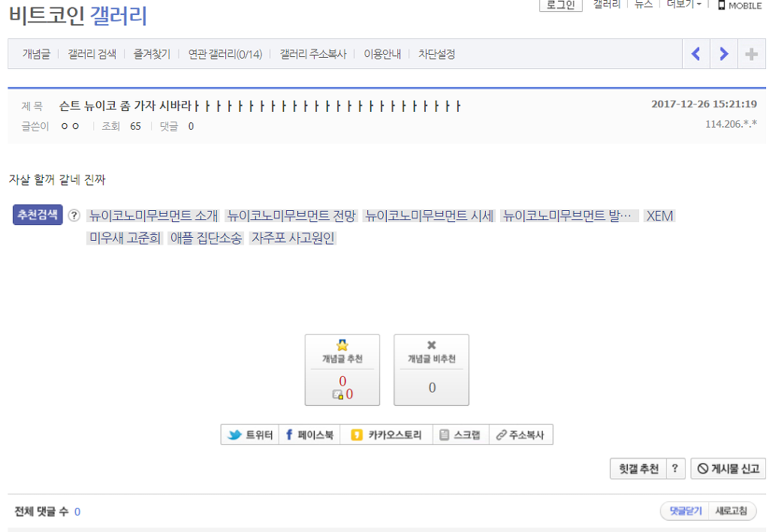The width and height of the screenshot is (769, 532).
Task: Click the plus icon in gallery toolbar
Action: [x=751, y=54]
